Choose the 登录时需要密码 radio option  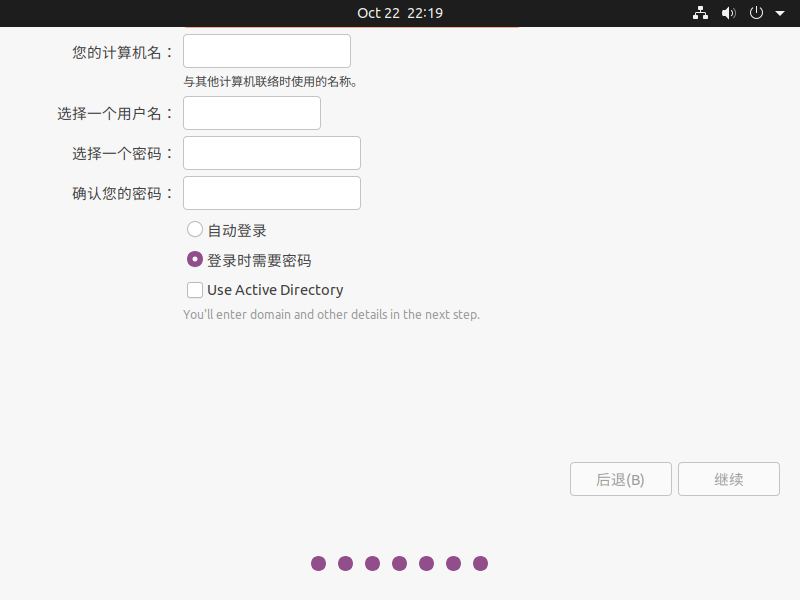click(x=195, y=260)
